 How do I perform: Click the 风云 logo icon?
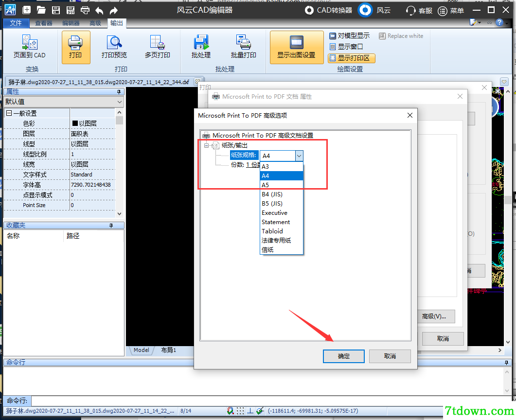[x=365, y=10]
